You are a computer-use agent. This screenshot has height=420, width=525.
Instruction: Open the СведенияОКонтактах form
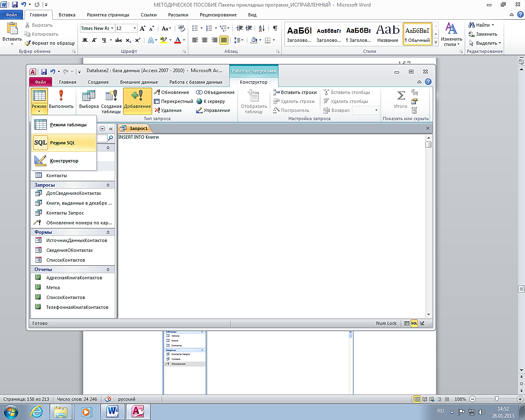click(x=73, y=250)
